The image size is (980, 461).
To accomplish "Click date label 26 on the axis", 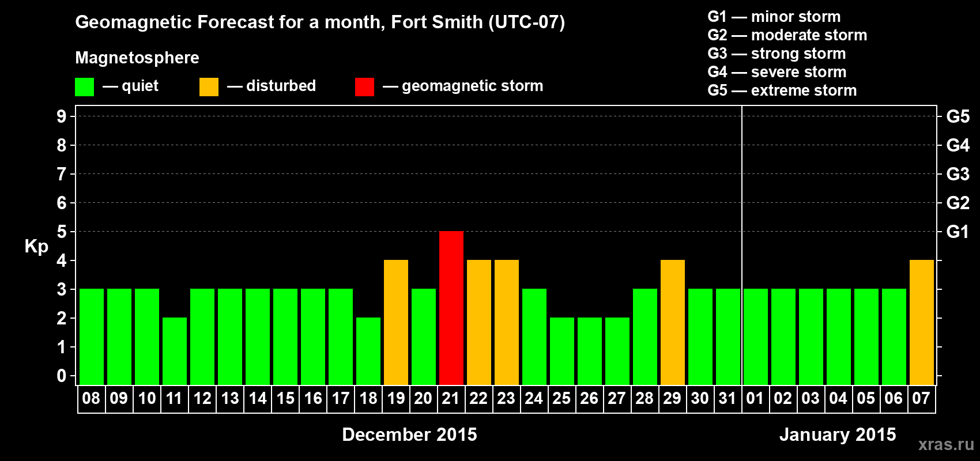I will (x=589, y=398).
